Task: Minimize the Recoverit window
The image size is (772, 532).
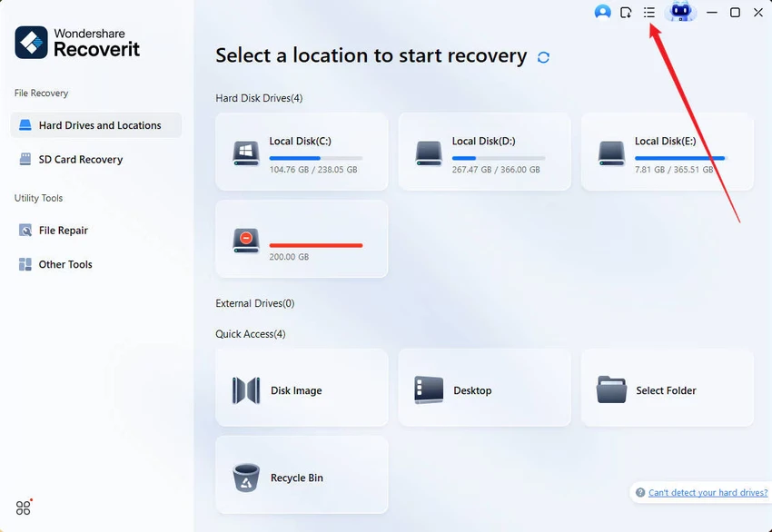Action: 712,13
